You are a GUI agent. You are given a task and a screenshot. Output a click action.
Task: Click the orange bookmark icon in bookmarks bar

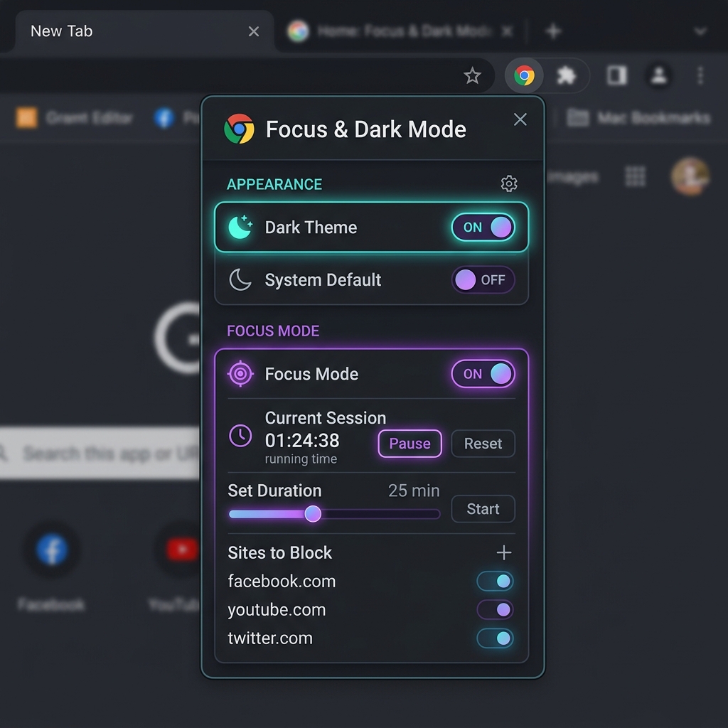[26, 117]
